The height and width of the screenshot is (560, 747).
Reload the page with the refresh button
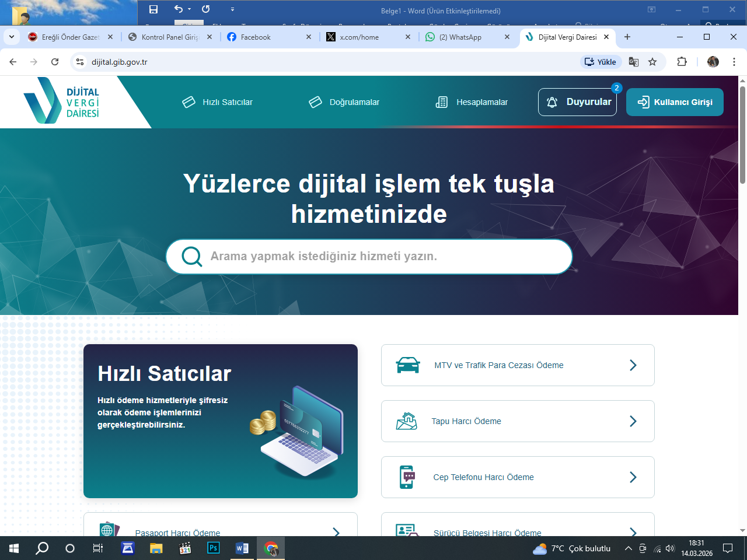coord(55,62)
